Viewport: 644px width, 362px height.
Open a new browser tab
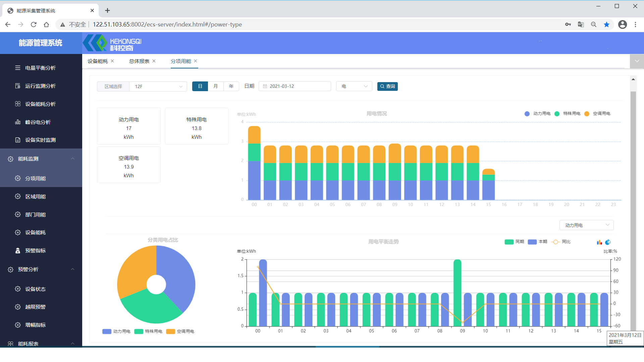pos(107,10)
